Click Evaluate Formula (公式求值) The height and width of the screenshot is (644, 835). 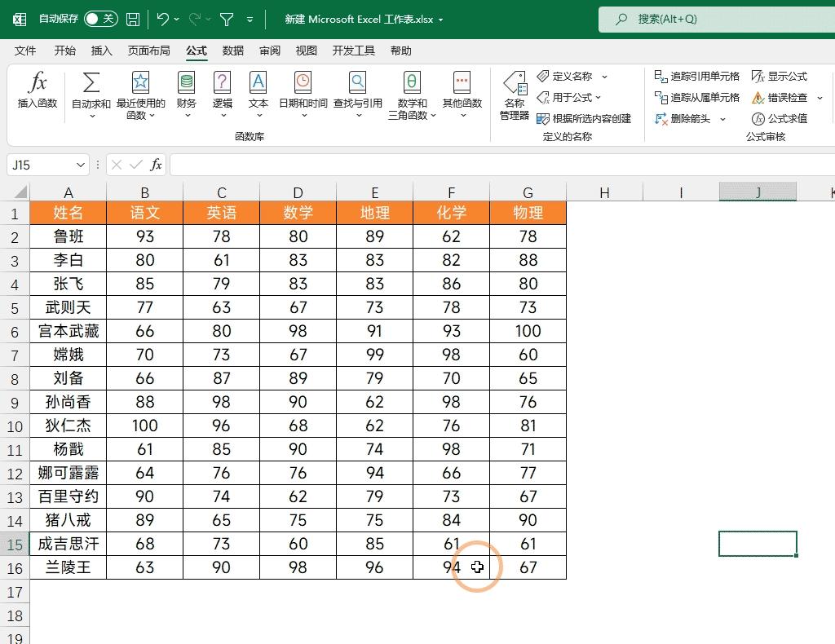click(x=780, y=119)
